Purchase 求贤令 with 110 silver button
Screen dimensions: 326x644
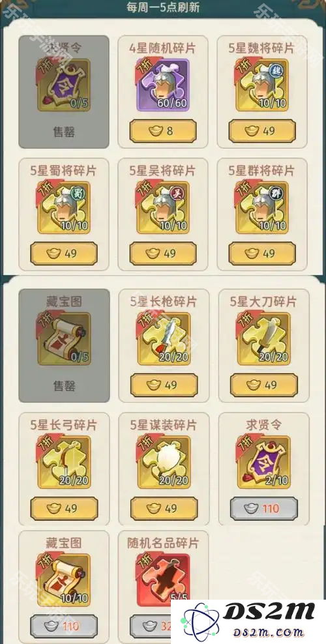(x=264, y=508)
